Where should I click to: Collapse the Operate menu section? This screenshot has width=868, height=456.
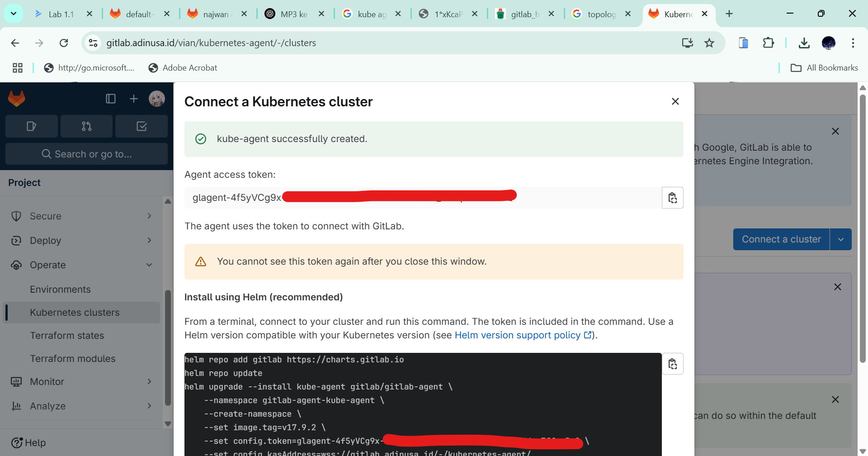pos(81,265)
